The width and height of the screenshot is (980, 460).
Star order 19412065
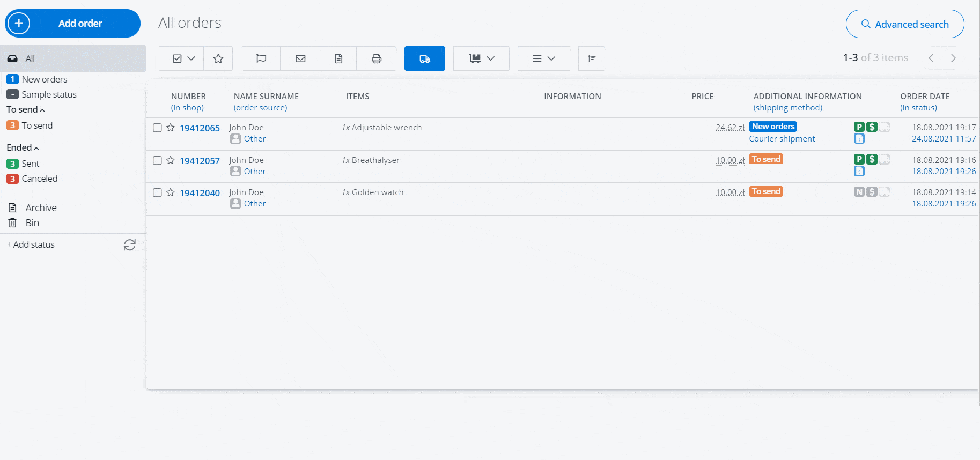(171, 128)
